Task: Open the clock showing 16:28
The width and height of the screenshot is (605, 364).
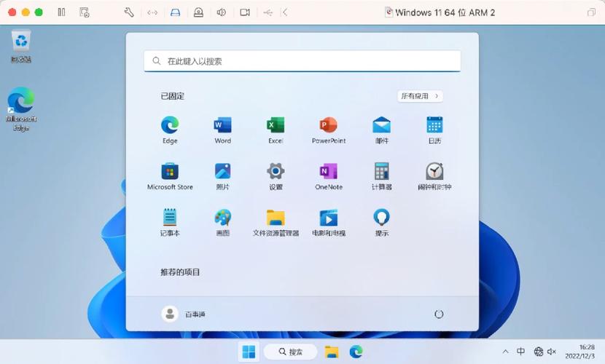Action: (579, 352)
